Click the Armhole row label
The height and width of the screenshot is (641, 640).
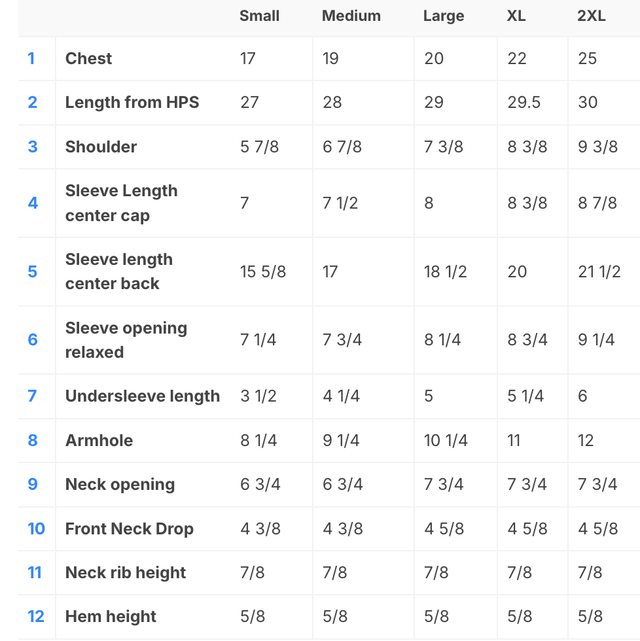99,440
